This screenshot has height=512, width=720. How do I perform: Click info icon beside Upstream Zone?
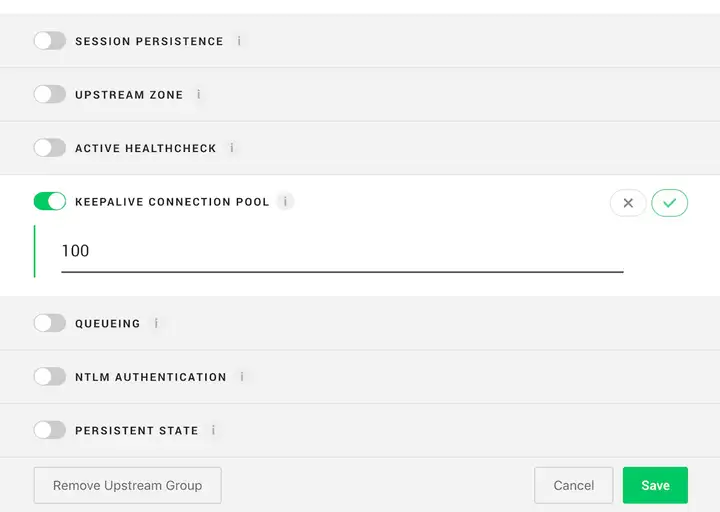(198, 95)
